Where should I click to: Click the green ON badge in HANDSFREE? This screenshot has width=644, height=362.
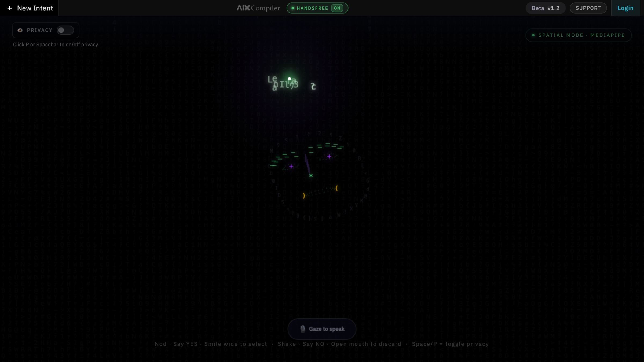point(337,8)
